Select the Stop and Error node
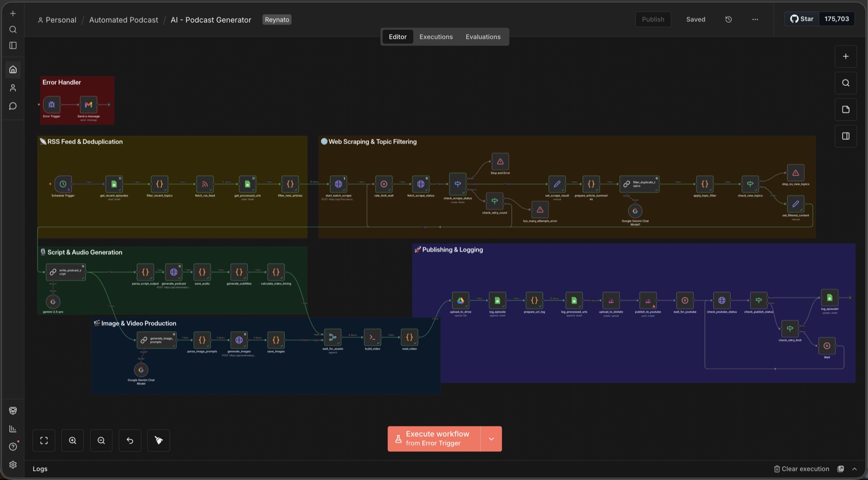This screenshot has height=480, width=868. [x=500, y=162]
